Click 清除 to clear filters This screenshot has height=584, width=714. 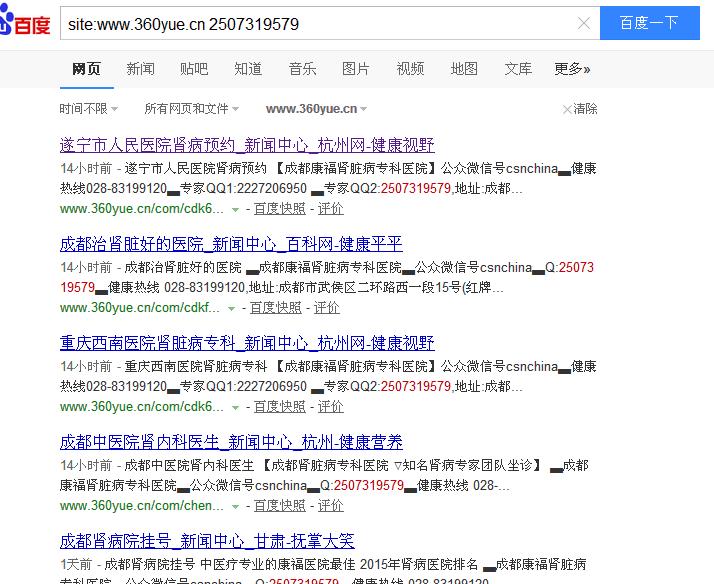pyautogui.click(x=580, y=109)
